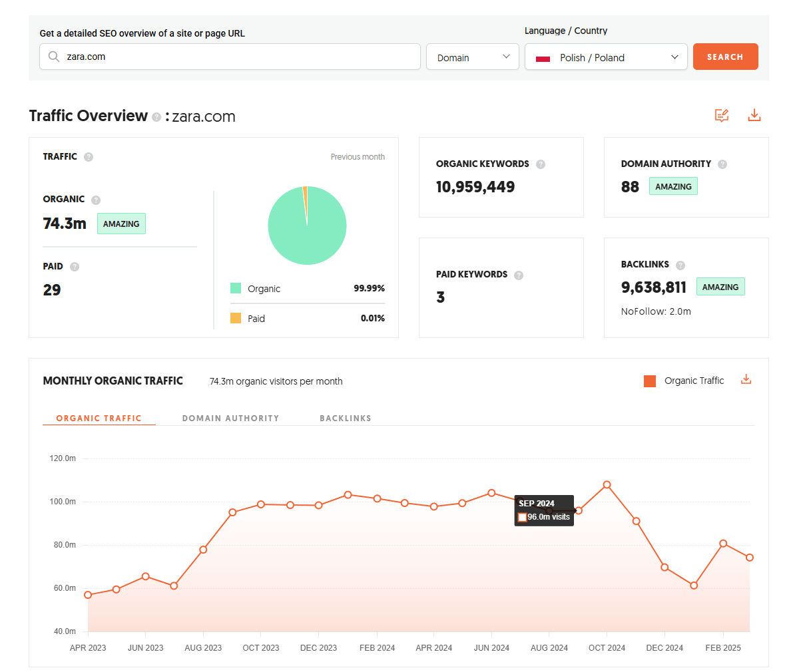Click the FEB 2025 data point
Viewport: 799px width, 672px height.
pyautogui.click(x=723, y=544)
